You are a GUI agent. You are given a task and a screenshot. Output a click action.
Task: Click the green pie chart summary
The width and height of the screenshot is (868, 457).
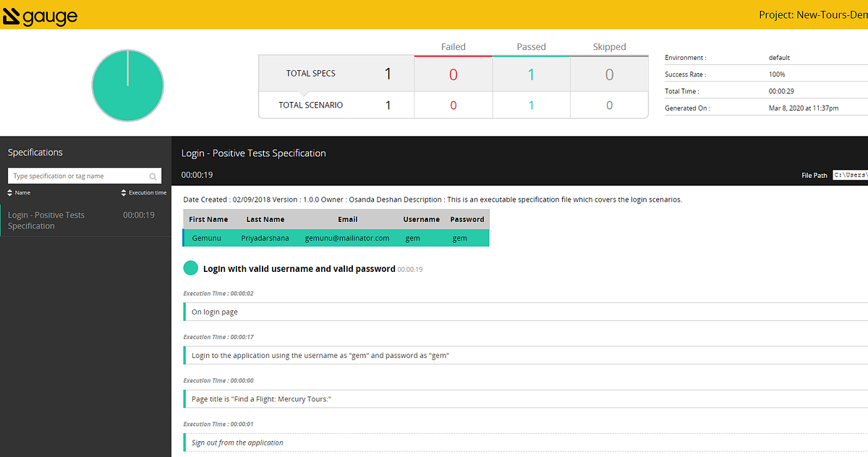coord(127,85)
